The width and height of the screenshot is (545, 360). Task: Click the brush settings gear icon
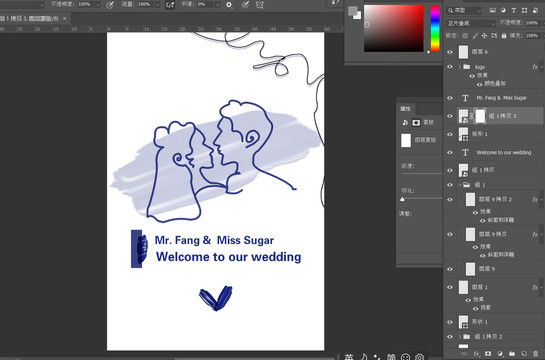tap(229, 5)
